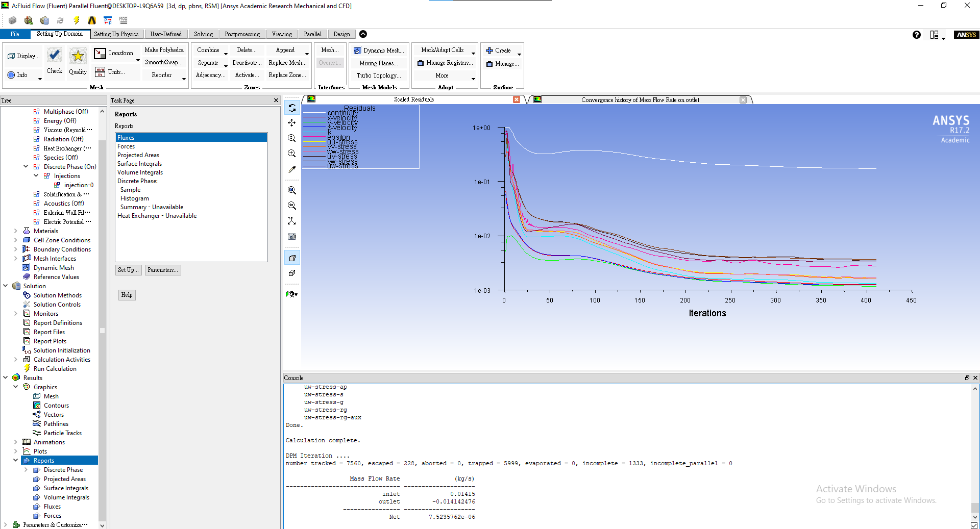Switch to the Postprocessing ribbon tab
The height and width of the screenshot is (529, 980).
click(242, 34)
